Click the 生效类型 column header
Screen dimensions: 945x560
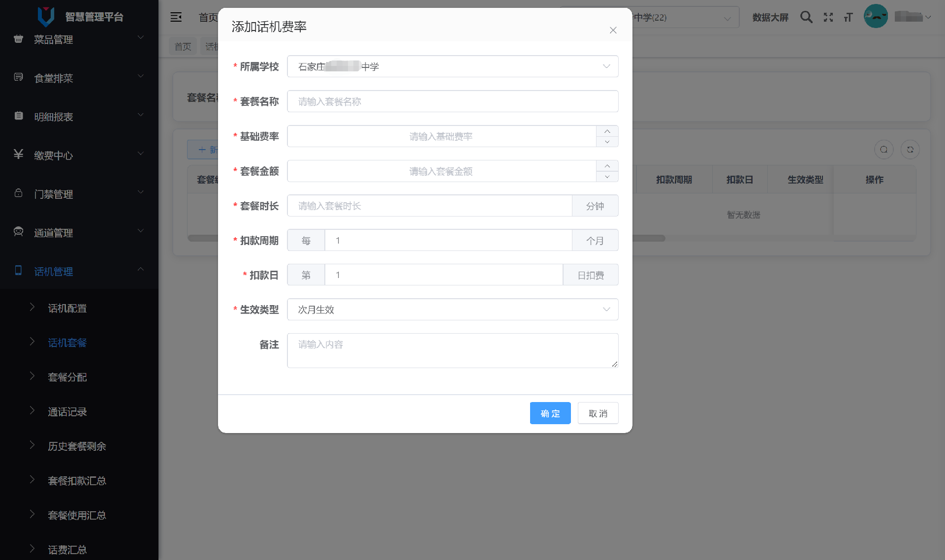[x=805, y=180]
